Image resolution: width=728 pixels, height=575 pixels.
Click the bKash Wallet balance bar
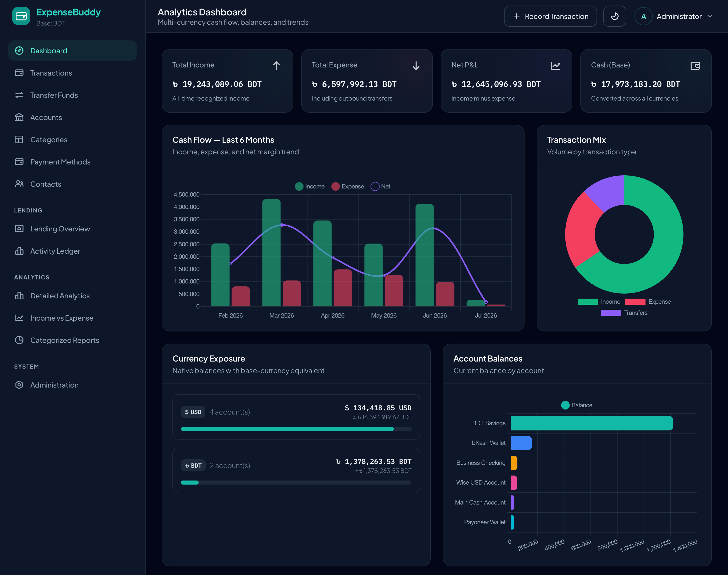coord(521,443)
